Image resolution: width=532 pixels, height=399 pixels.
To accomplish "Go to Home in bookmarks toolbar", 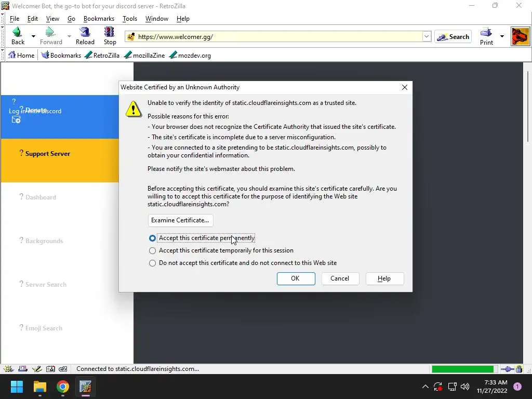I will click(x=21, y=55).
